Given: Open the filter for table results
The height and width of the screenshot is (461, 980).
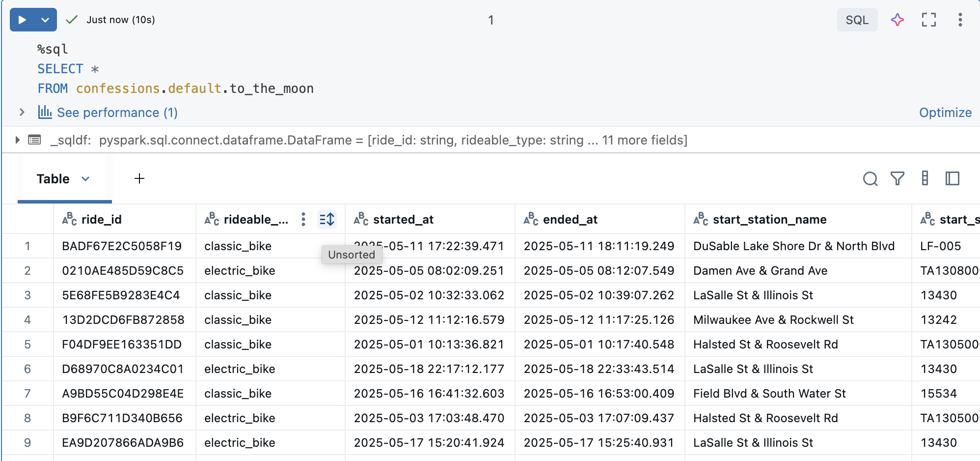Looking at the screenshot, I should pos(898,179).
